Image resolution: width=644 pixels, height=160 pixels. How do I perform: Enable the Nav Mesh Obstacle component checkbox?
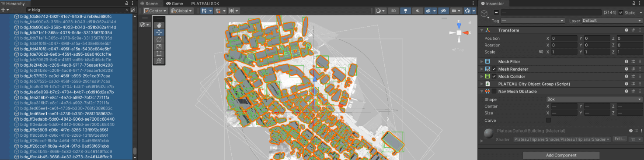point(494,92)
